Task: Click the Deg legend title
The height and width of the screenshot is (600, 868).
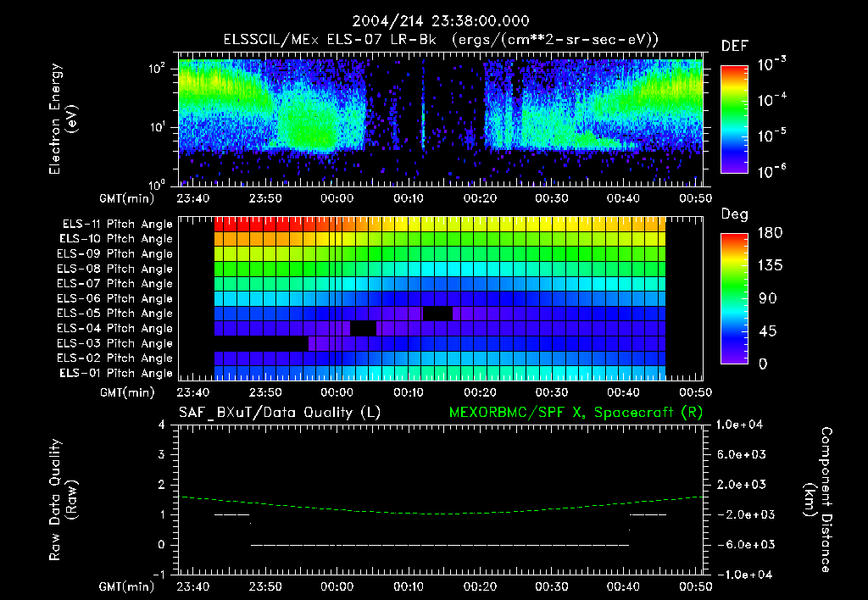Action: tap(735, 214)
